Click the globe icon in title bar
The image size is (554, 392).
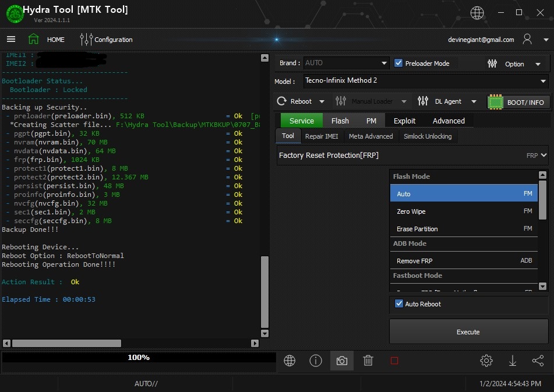coord(477,13)
